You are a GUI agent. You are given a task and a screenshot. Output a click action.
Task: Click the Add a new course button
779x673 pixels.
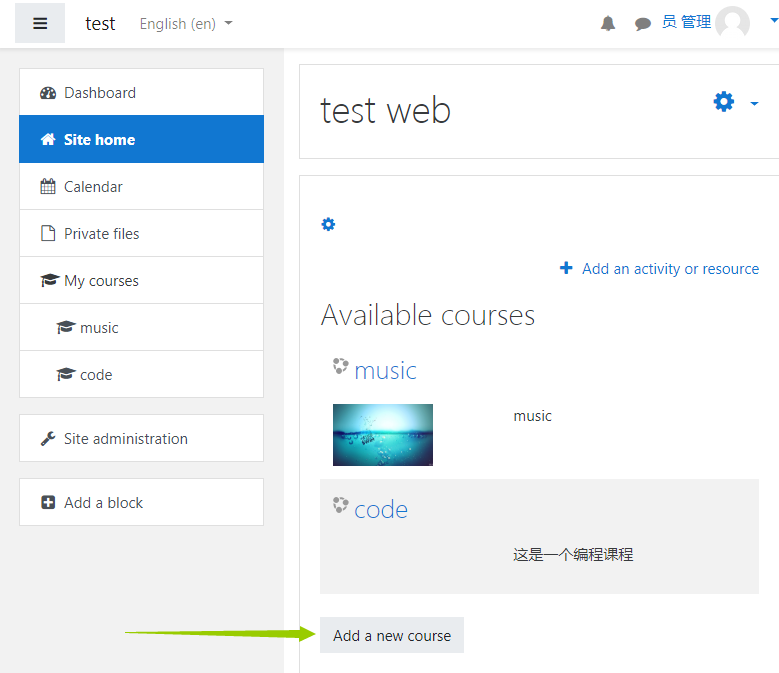392,636
